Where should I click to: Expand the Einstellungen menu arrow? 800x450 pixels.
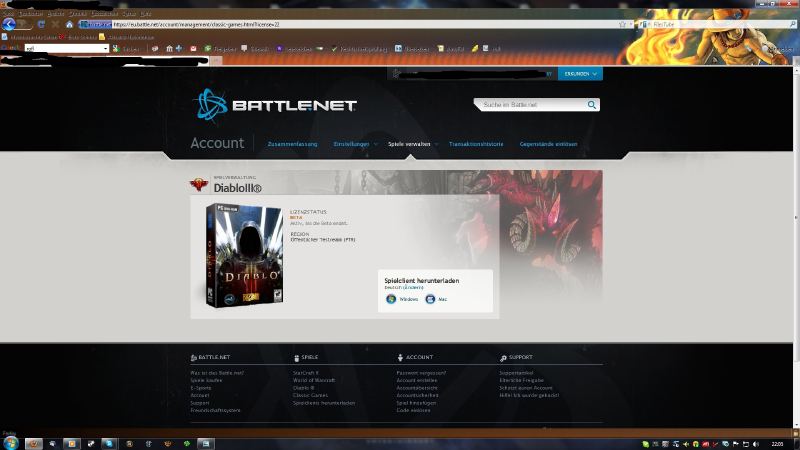coord(376,144)
